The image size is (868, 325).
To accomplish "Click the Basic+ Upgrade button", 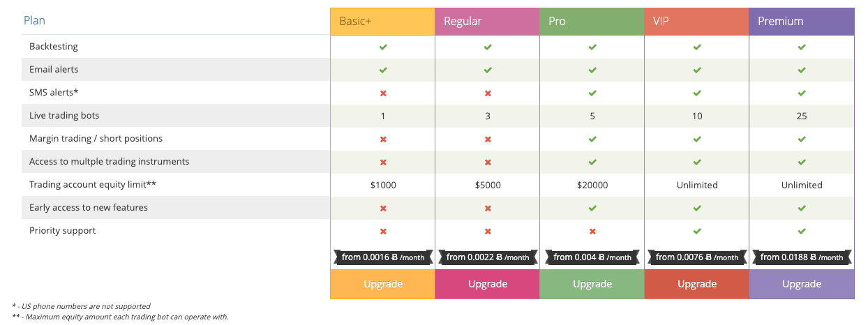I will point(382,284).
